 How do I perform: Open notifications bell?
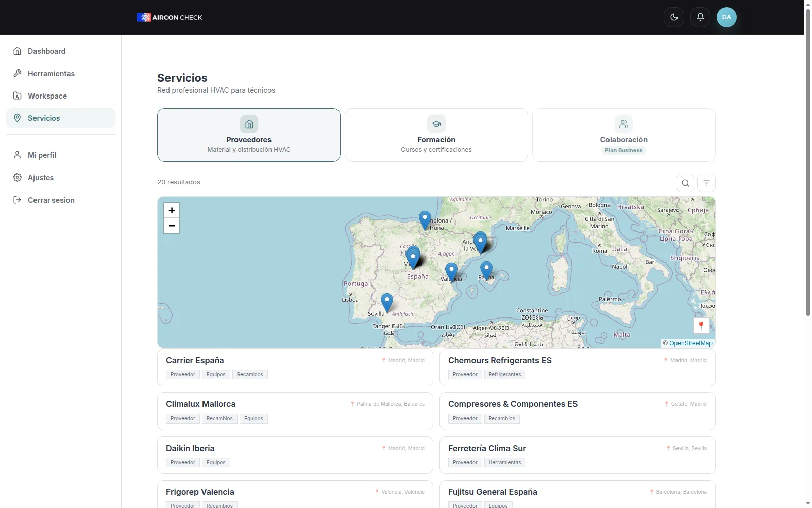pyautogui.click(x=700, y=17)
